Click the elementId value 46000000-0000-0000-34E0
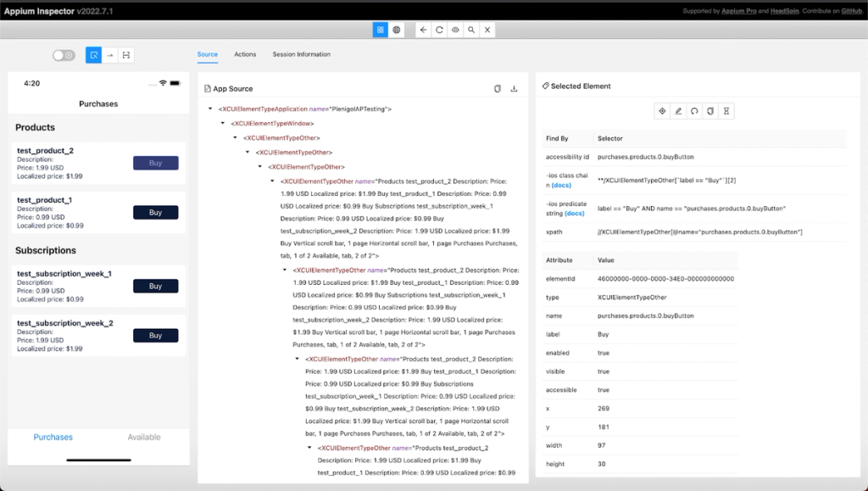 pyautogui.click(x=666, y=279)
